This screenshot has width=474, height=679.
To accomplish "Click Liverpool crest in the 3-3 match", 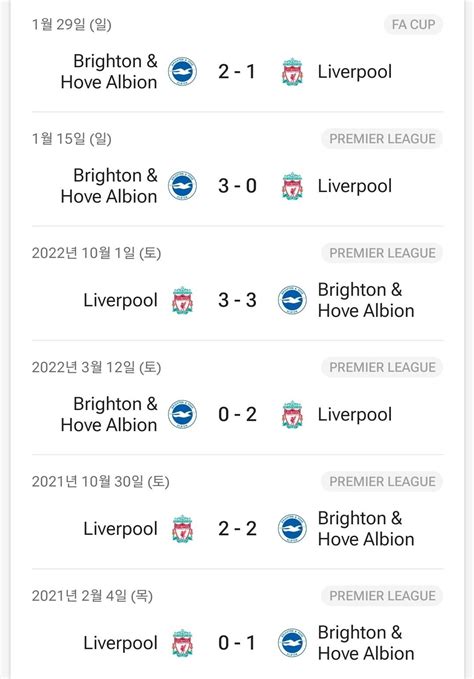I will coord(182,300).
